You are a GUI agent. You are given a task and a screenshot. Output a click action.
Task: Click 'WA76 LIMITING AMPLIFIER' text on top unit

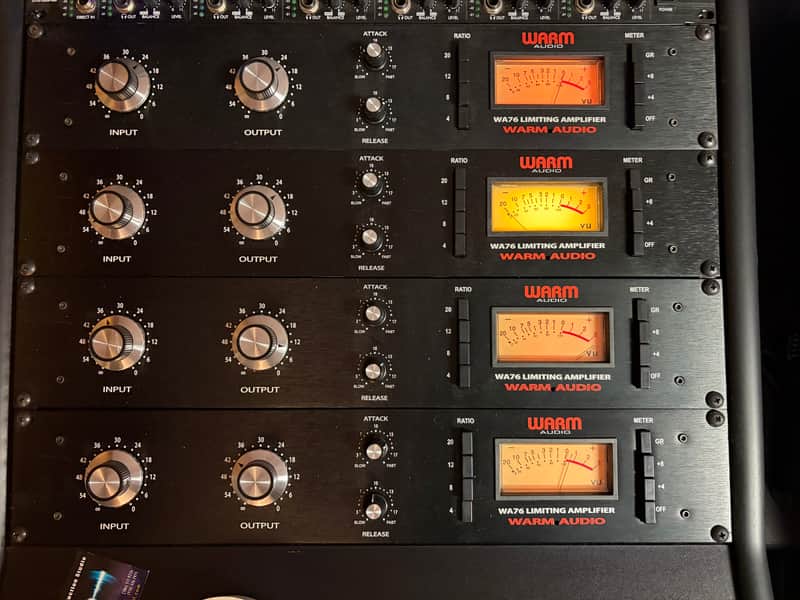pyautogui.click(x=550, y=119)
